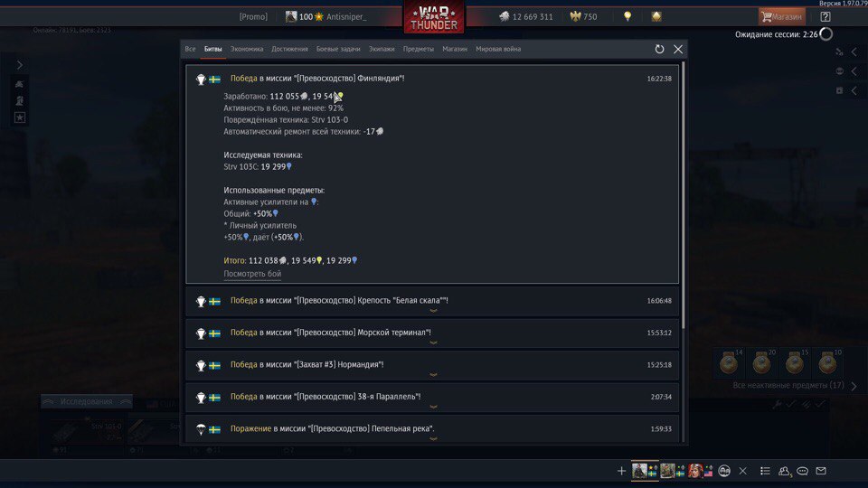This screenshot has height=488, width=868.
Task: Open the list icon in bottom bar
Action: click(x=765, y=471)
